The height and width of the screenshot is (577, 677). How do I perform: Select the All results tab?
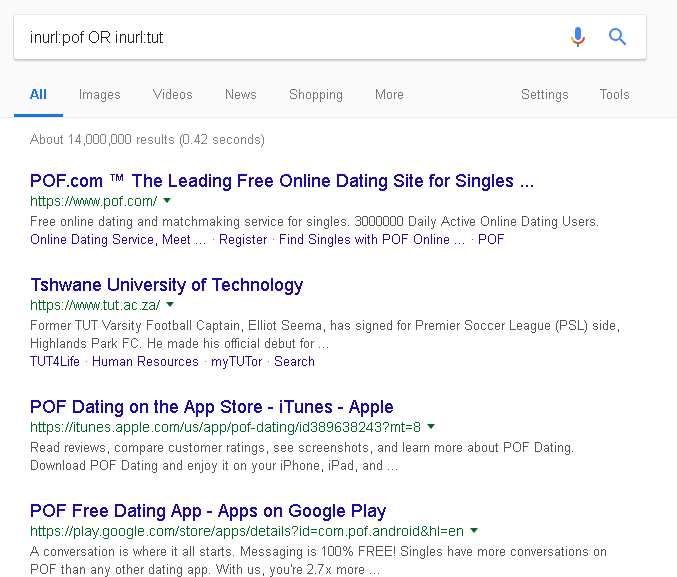pos(38,95)
